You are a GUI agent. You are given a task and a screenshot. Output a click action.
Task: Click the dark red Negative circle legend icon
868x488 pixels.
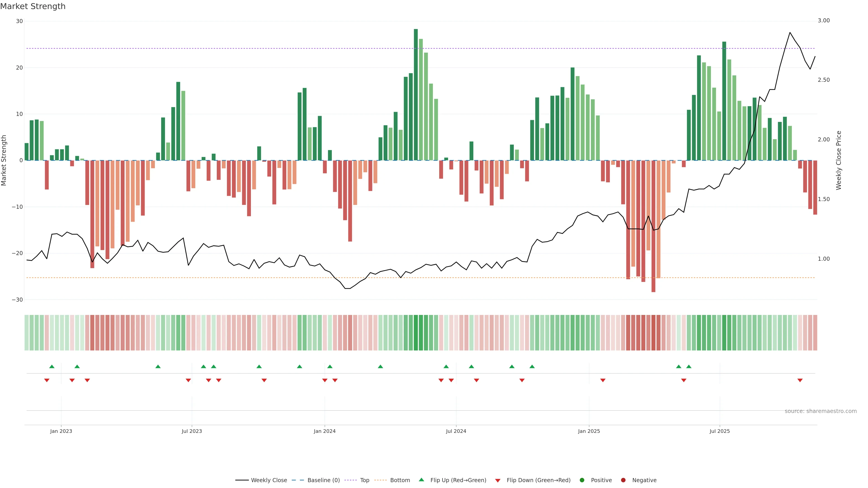[623, 480]
